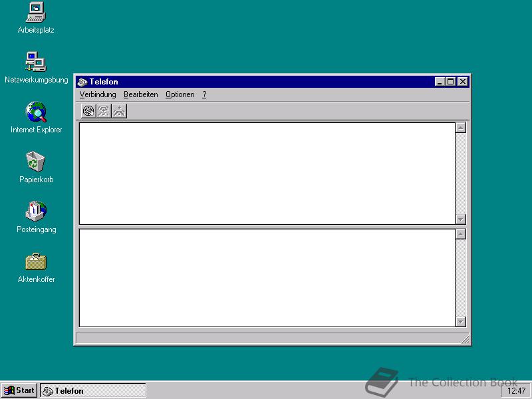This screenshot has width=532, height=399.
Task: Click upper pane scroll-down arrow
Action: [460, 219]
